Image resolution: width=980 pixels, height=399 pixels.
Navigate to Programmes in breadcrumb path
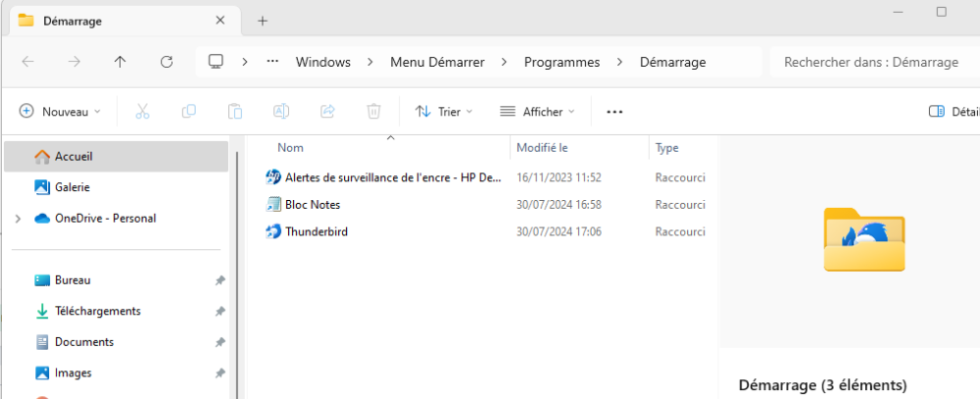point(562,62)
